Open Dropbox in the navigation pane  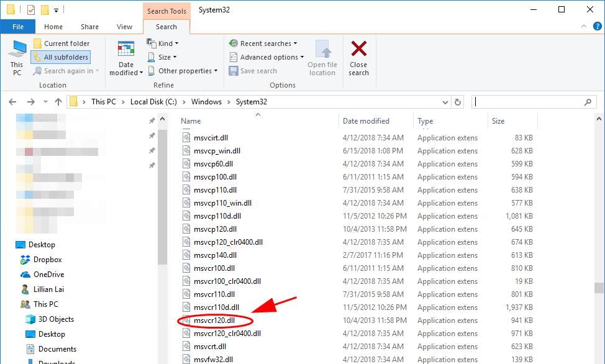click(x=47, y=260)
